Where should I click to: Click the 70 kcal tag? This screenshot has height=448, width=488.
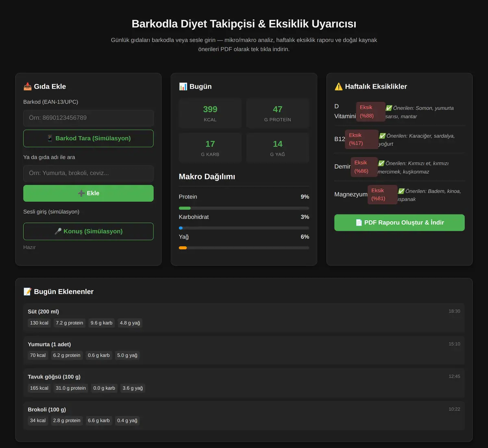[38, 355]
